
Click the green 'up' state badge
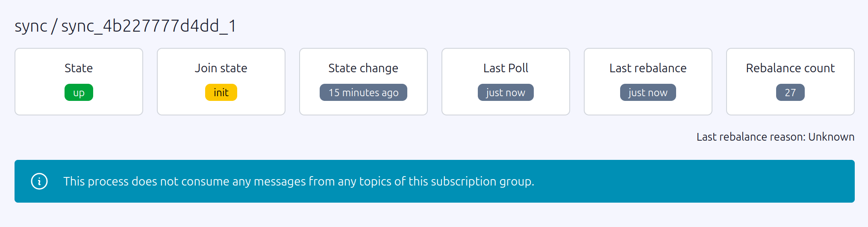79,92
